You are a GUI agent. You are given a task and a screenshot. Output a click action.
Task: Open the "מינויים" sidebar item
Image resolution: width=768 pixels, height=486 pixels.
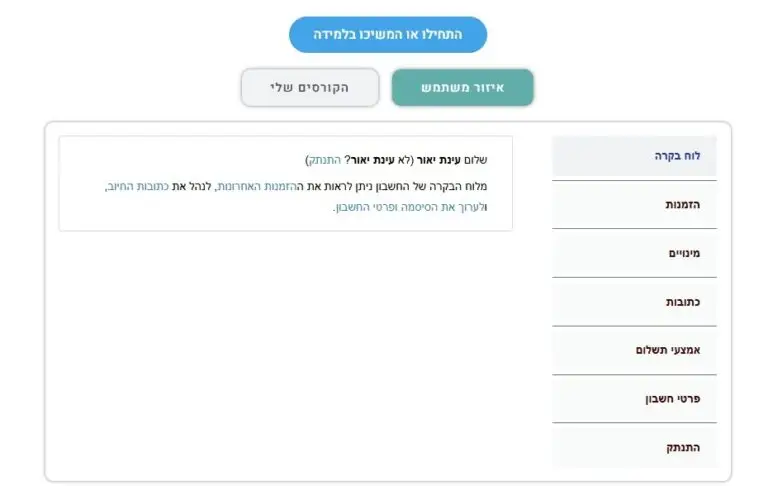coord(633,253)
